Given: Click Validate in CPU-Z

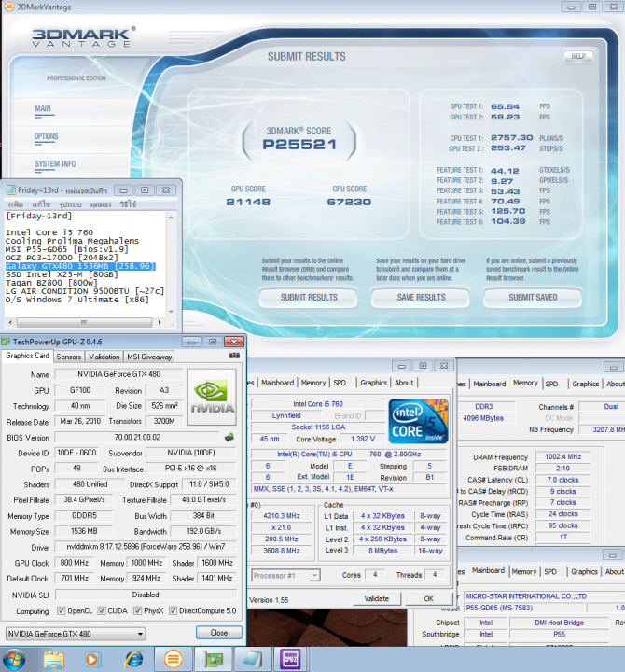Looking at the screenshot, I should click(x=377, y=598).
